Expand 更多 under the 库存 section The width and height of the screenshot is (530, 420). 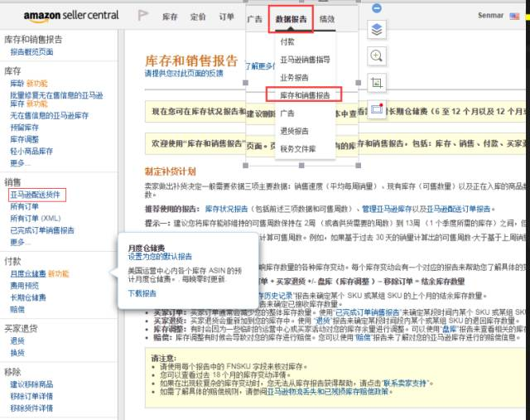point(20,163)
